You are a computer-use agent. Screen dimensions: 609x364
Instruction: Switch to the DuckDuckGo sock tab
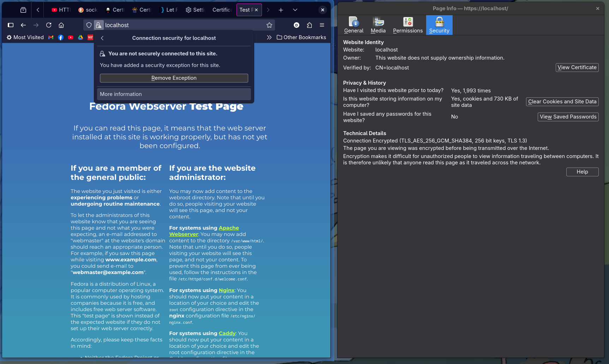[x=88, y=10]
